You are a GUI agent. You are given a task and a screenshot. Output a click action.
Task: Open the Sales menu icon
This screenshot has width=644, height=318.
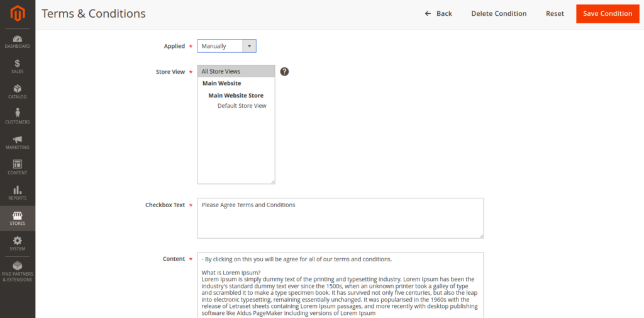tap(17, 67)
